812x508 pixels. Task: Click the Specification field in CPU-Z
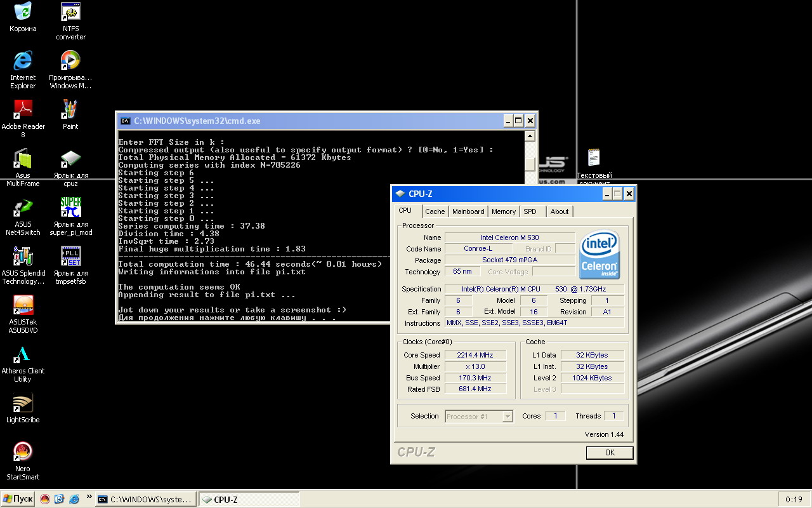click(x=535, y=289)
